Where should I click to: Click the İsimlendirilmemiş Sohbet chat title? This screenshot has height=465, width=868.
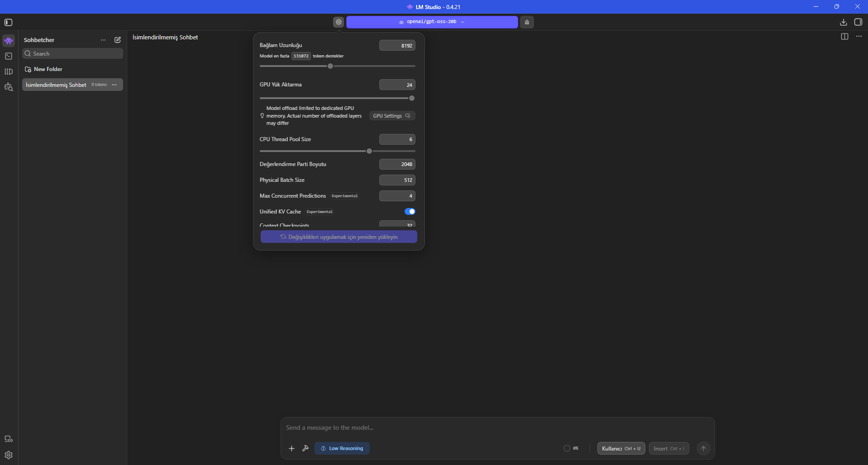coord(165,37)
